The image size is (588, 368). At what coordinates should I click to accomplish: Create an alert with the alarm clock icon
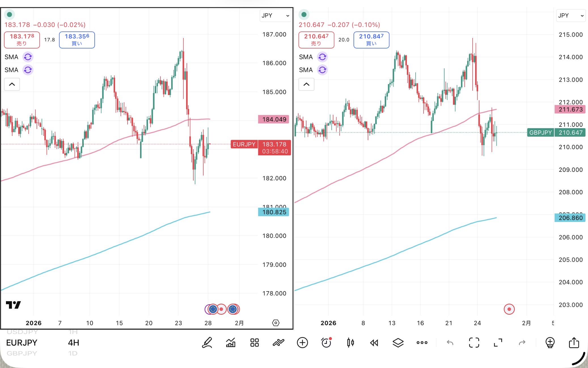point(326,342)
